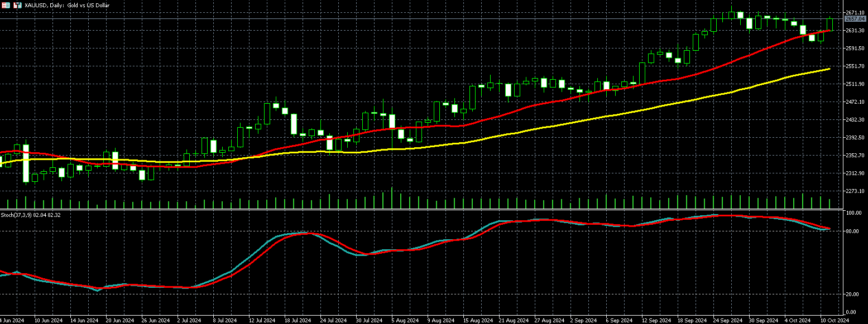Click the last candlestick on the chart
868x324 pixels.
click(830, 24)
